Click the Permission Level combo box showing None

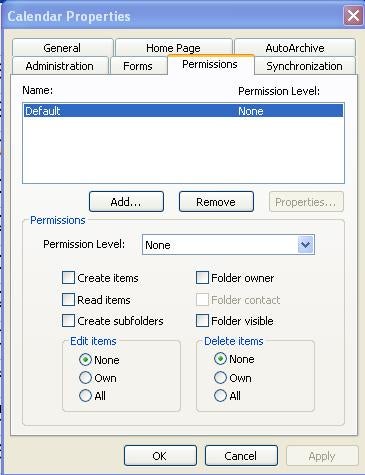click(228, 245)
